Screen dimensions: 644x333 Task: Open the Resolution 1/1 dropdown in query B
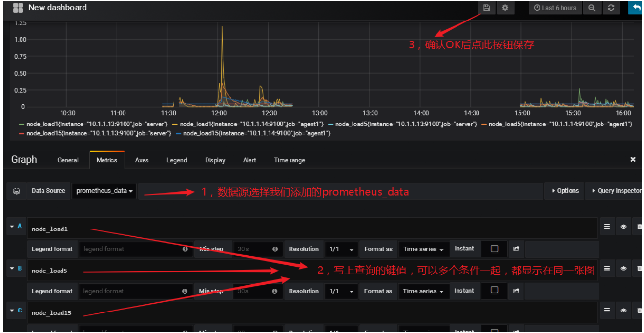(x=341, y=291)
